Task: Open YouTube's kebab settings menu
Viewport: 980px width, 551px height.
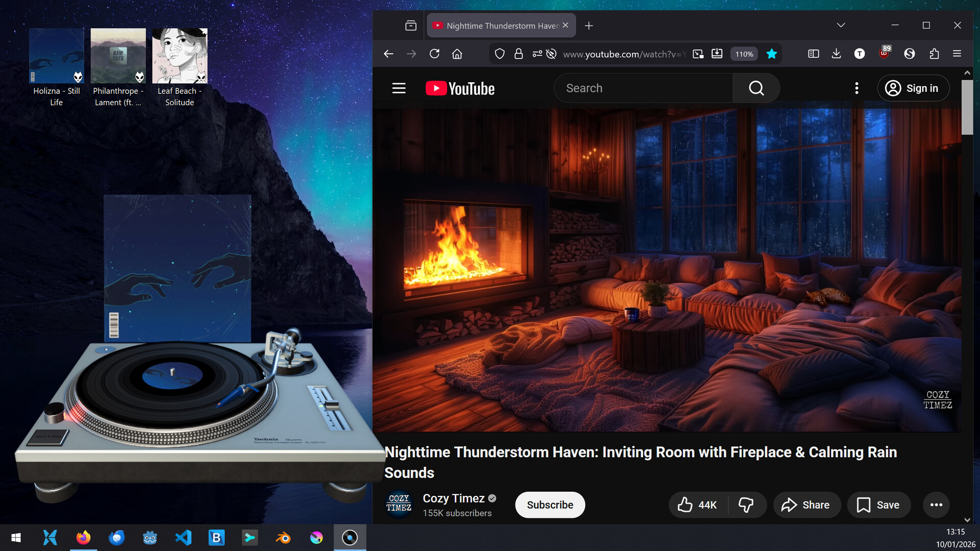Action: pos(857,88)
